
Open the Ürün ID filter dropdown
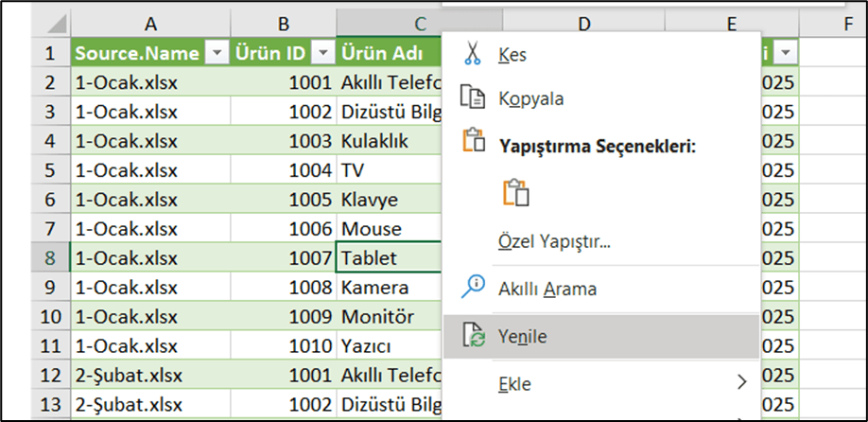click(x=323, y=53)
